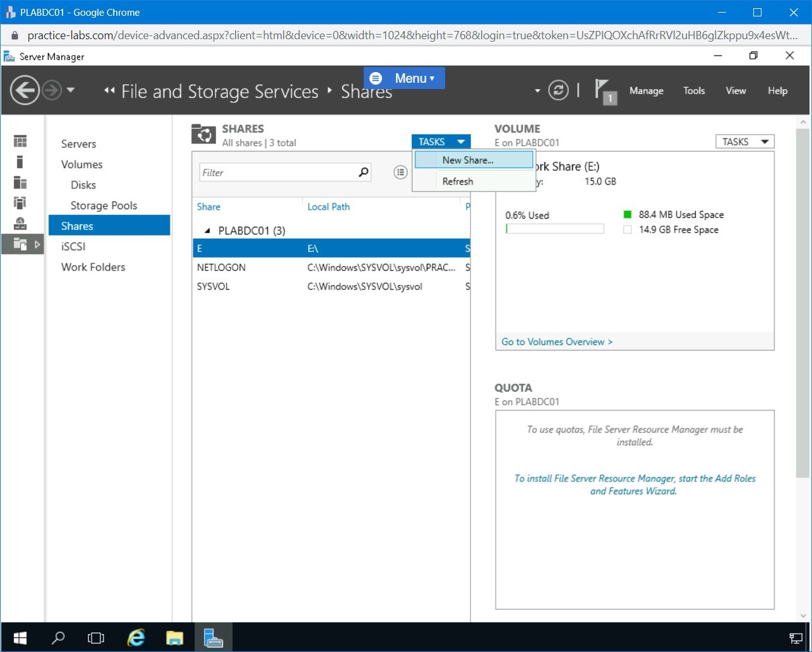This screenshot has width=812, height=652.
Task: Select the SYSVOL share row
Action: coord(331,286)
